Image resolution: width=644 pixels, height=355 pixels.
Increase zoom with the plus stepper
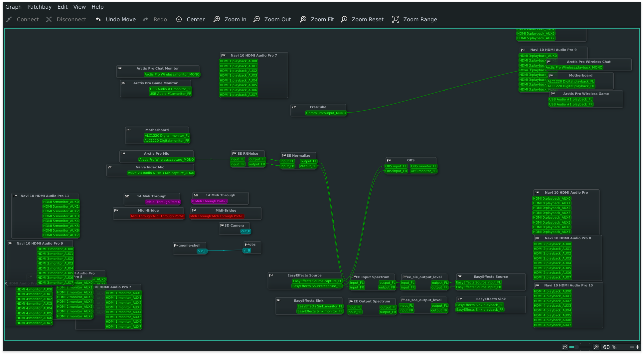point(637,347)
